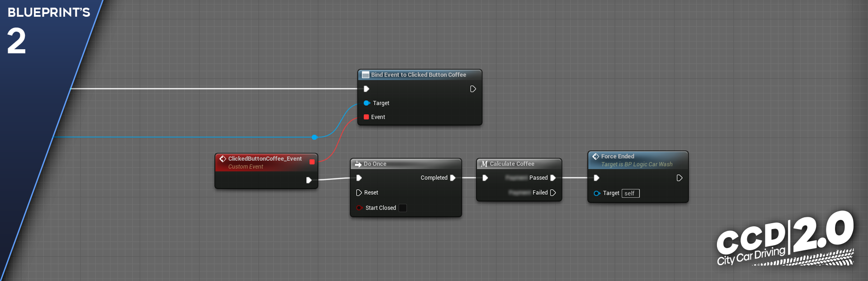
Task: Click the Bind Event node's input execution pin
Action: coord(367,89)
